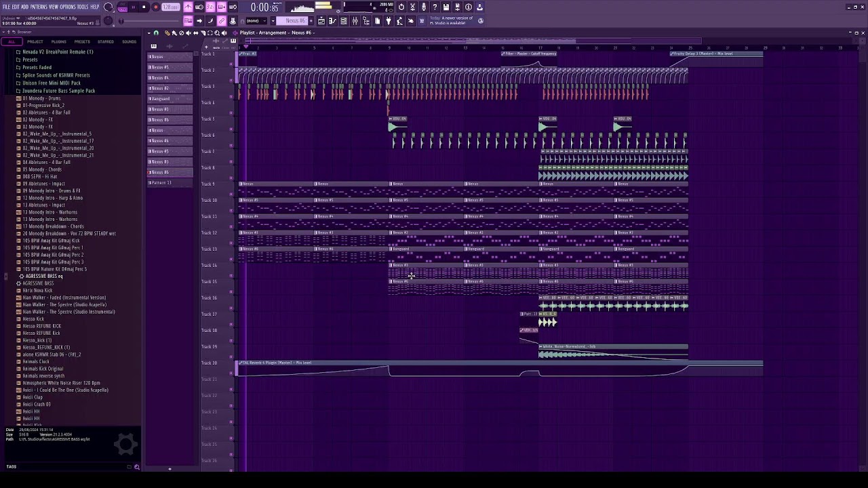This screenshot has width=868, height=488.
Task: Switch browser to PROJECT tab
Action: pyautogui.click(x=35, y=42)
